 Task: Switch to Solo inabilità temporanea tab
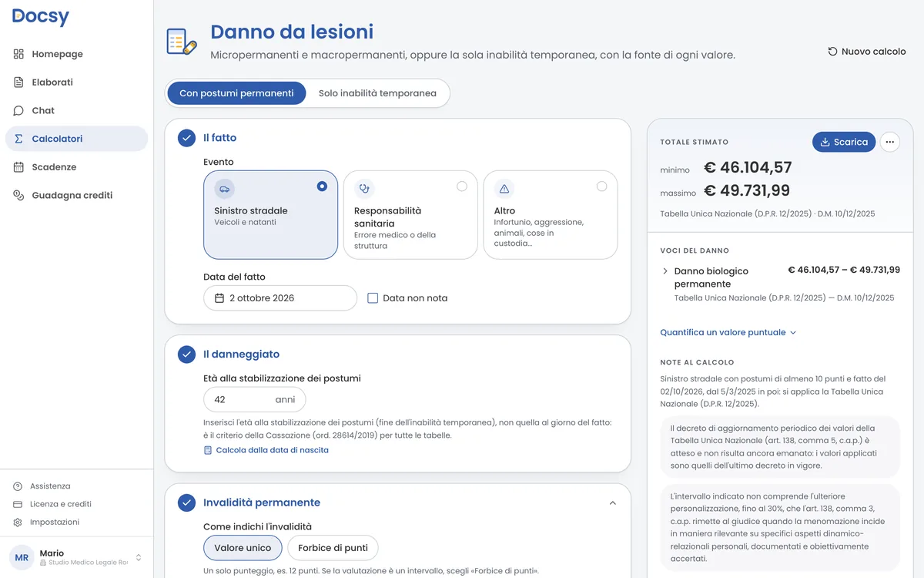pyautogui.click(x=377, y=93)
